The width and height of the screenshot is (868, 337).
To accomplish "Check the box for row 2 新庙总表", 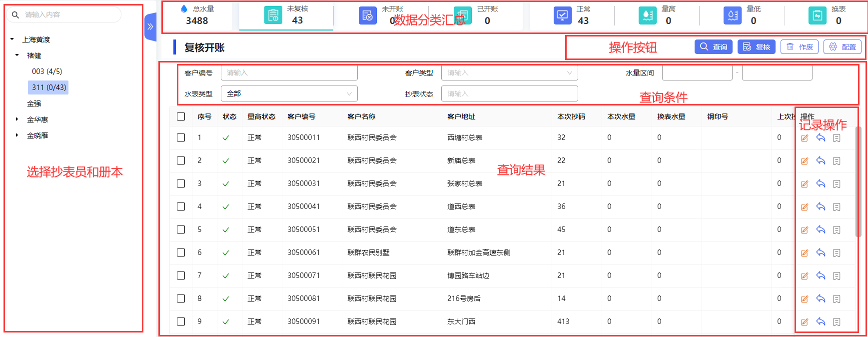I will click(181, 160).
